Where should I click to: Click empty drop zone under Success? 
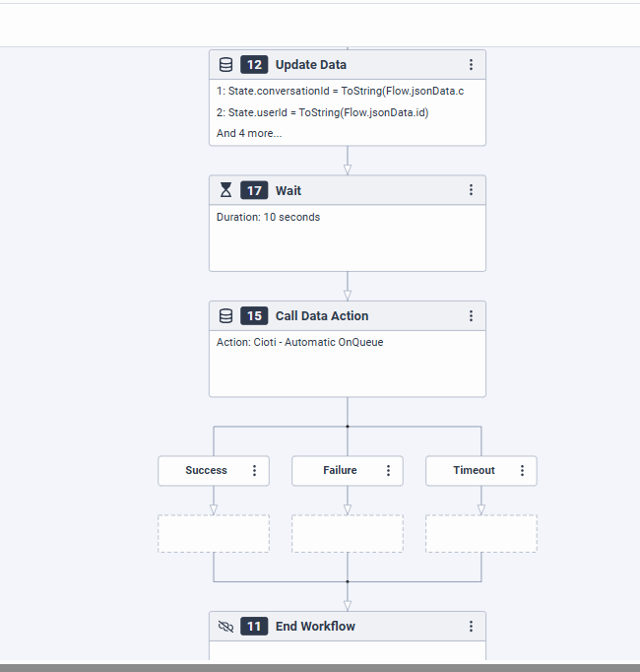click(x=214, y=533)
